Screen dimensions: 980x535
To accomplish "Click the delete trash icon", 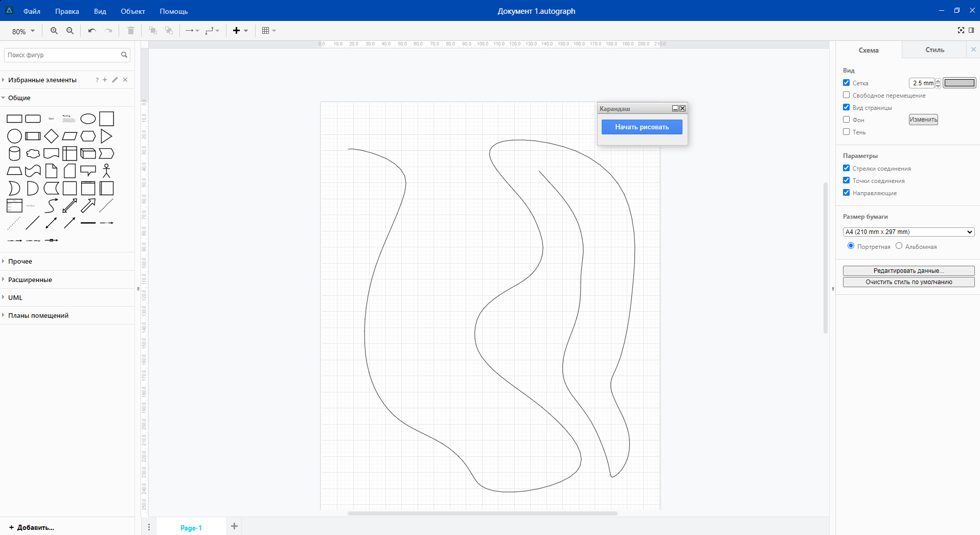I will click(x=131, y=31).
